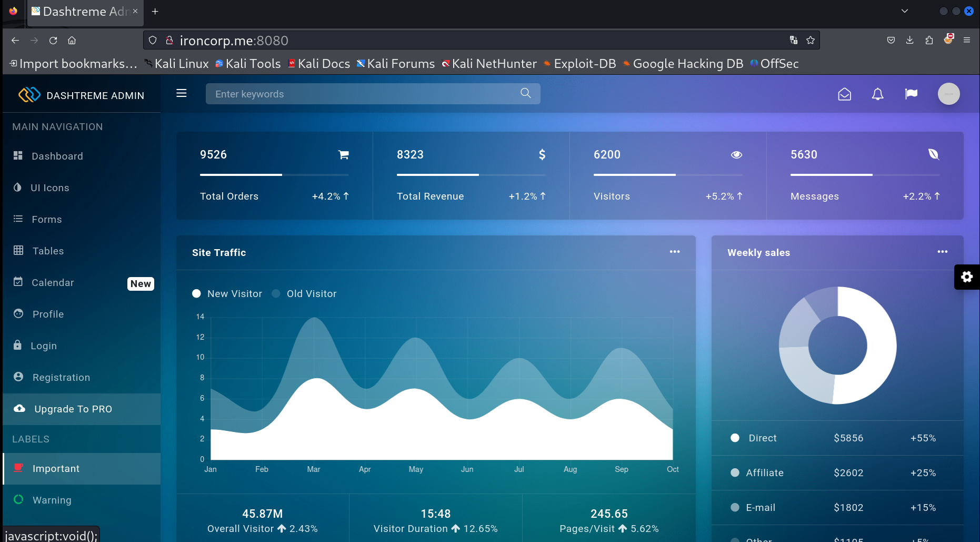Open the mail envelope icon in header

845,94
